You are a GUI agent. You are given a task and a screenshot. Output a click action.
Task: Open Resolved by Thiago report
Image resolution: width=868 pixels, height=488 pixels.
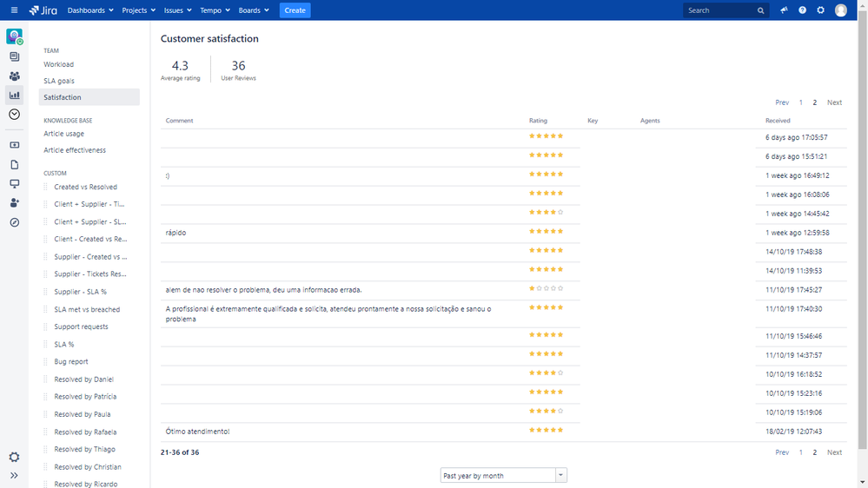[x=84, y=449]
